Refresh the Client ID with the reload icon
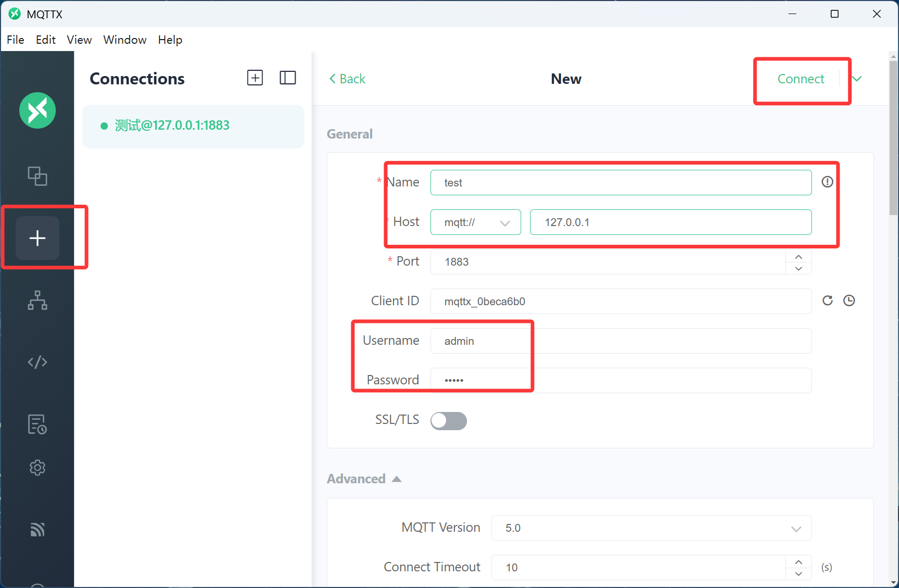The image size is (899, 588). (828, 301)
